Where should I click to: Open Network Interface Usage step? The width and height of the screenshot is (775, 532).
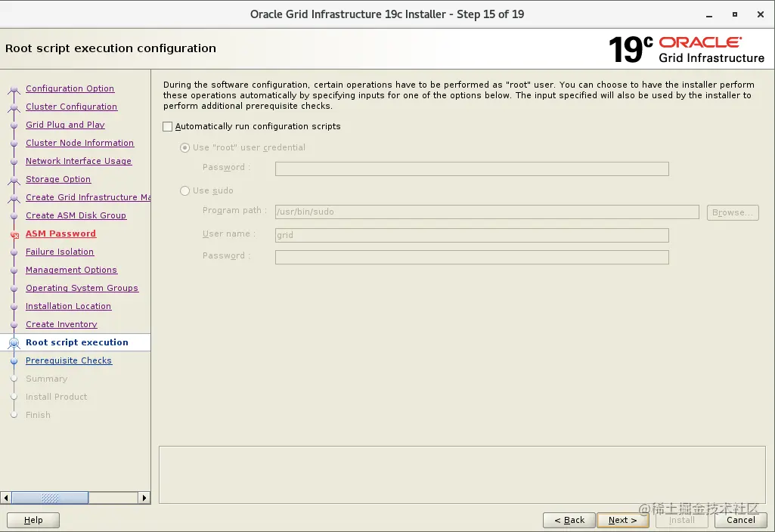(x=79, y=161)
